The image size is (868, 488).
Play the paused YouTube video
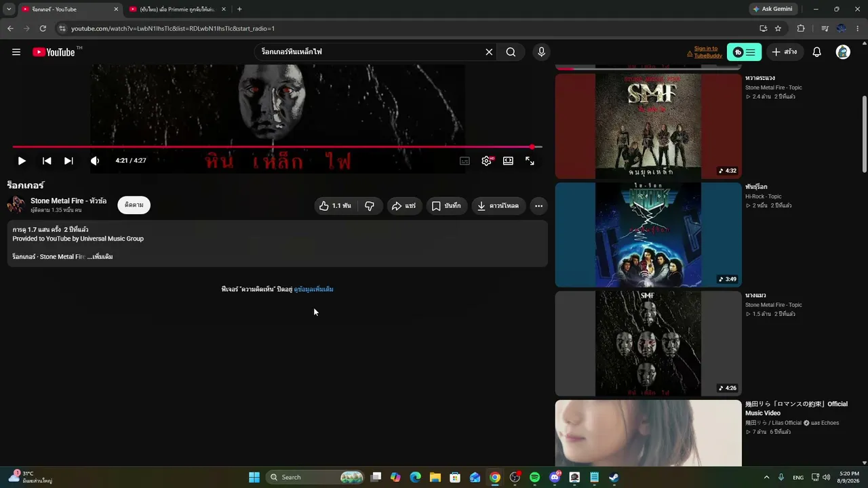[x=22, y=161]
